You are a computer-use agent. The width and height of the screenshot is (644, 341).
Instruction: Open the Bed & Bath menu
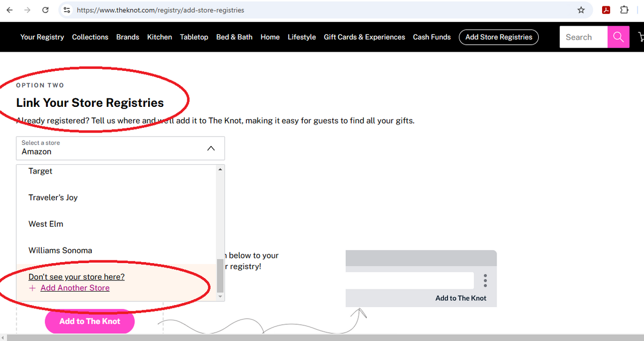[234, 37]
